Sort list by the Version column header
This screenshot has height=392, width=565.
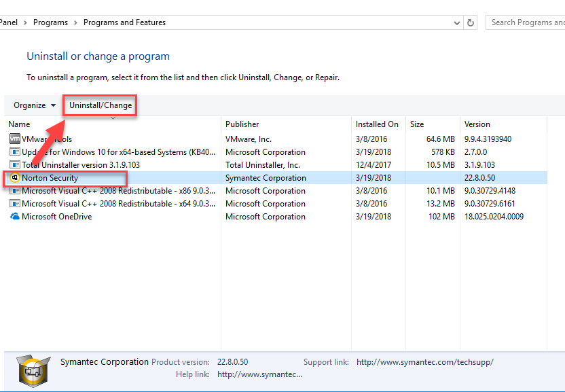[503, 124]
